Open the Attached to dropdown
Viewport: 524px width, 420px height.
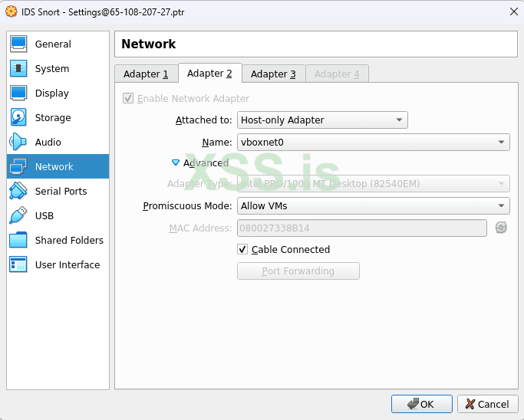pyautogui.click(x=322, y=120)
